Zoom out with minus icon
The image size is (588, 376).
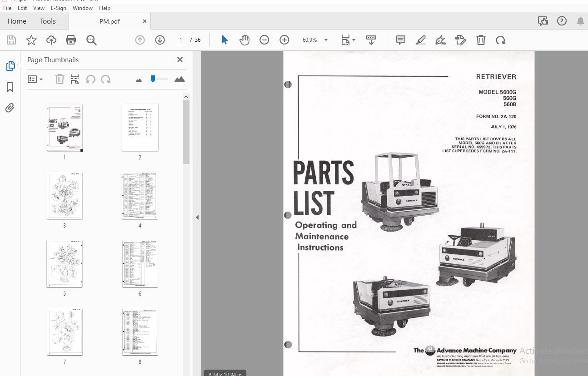(x=264, y=40)
